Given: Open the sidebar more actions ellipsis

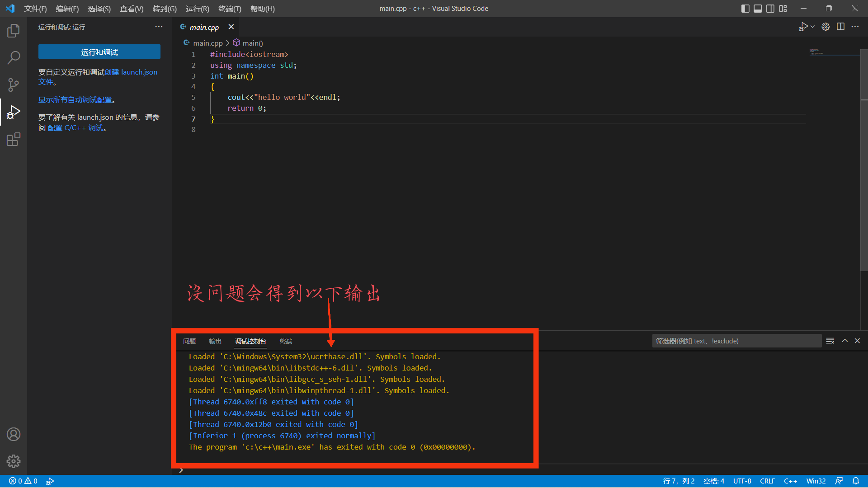Looking at the screenshot, I should pyautogui.click(x=159, y=27).
